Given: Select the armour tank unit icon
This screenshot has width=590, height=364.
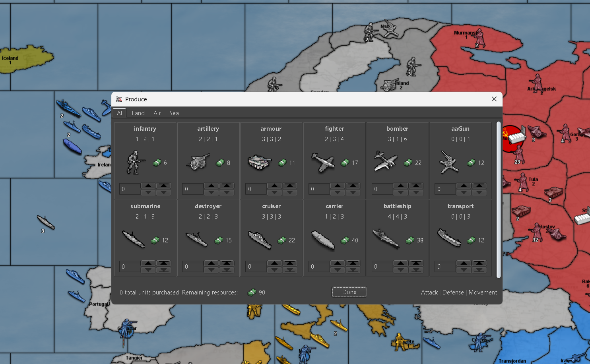Looking at the screenshot, I should tap(259, 162).
